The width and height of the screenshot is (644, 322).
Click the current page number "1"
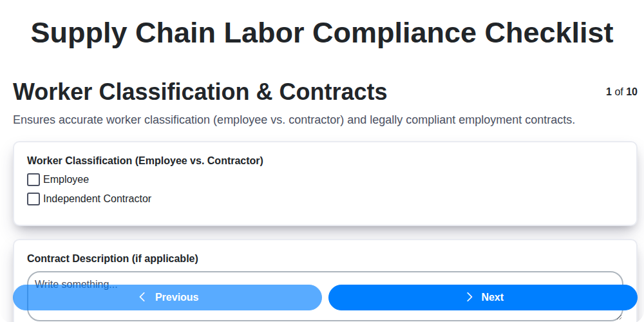[609, 92]
